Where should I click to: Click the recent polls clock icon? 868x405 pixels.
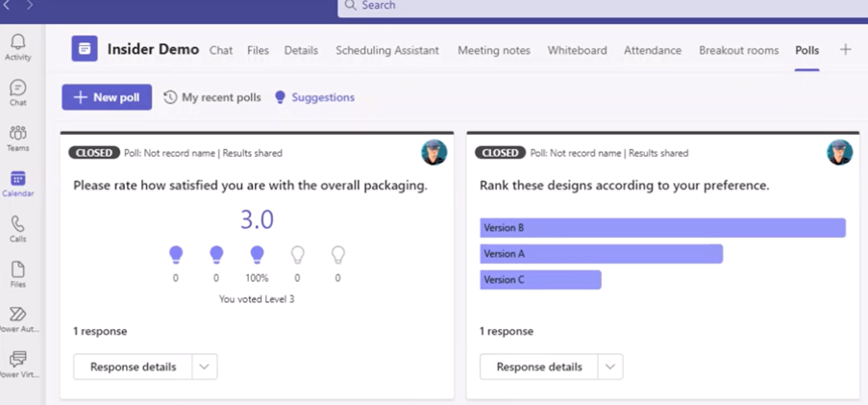[170, 97]
